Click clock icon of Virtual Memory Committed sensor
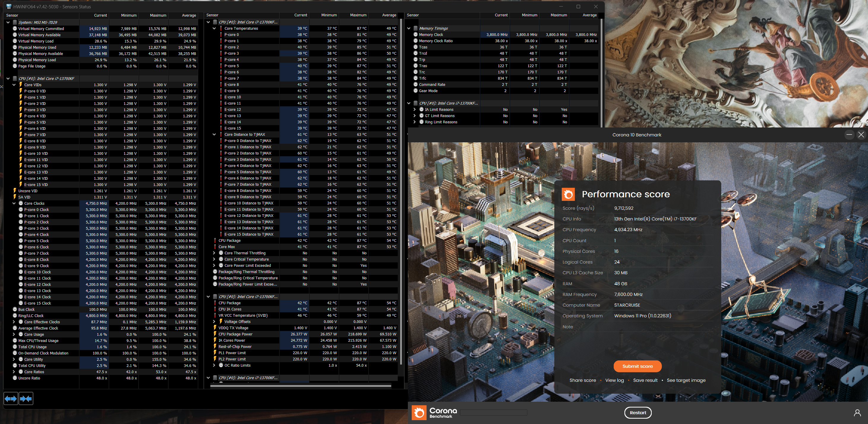The height and width of the screenshot is (424, 868). [15, 29]
